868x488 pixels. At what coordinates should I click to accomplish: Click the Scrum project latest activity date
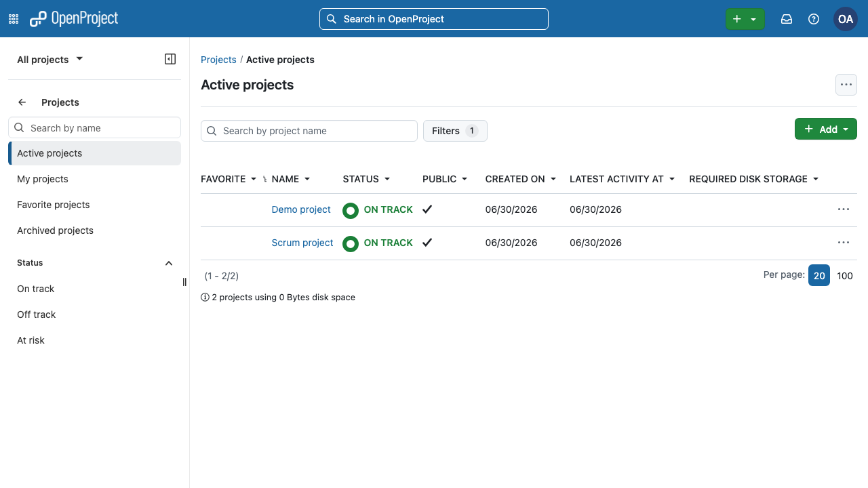(x=595, y=243)
